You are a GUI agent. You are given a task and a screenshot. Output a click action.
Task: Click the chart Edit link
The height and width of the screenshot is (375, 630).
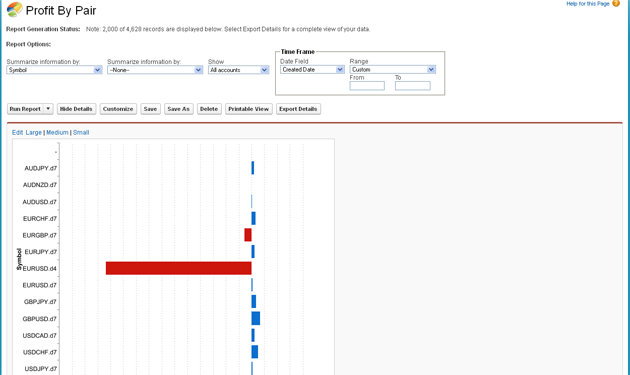coord(17,132)
